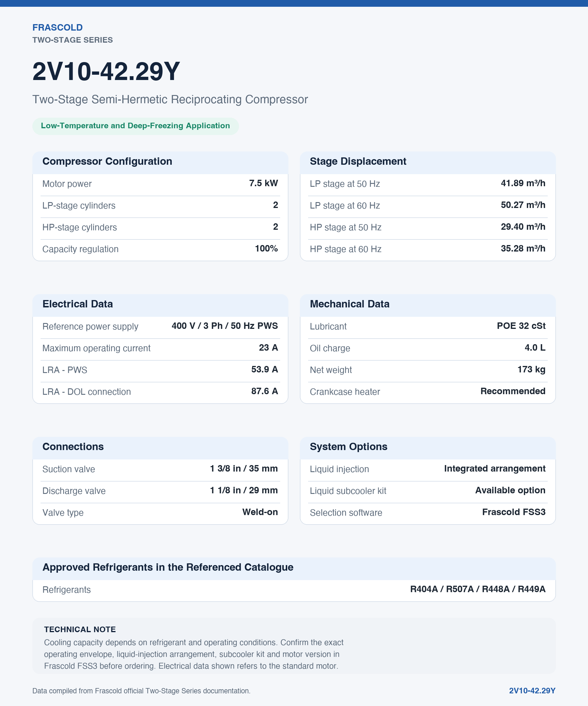The width and height of the screenshot is (588, 706).
Task: Click the HP-stage cylinders value 2
Action: [x=275, y=227]
